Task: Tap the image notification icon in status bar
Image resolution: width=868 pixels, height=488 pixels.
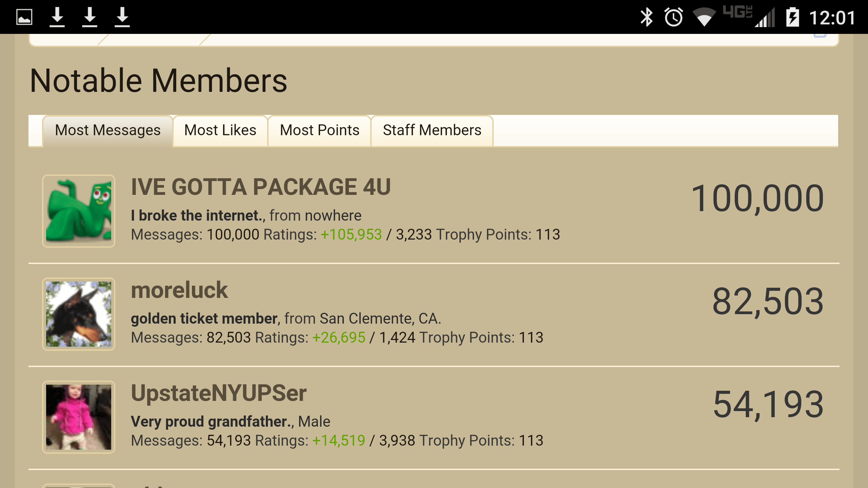Action: click(x=24, y=17)
